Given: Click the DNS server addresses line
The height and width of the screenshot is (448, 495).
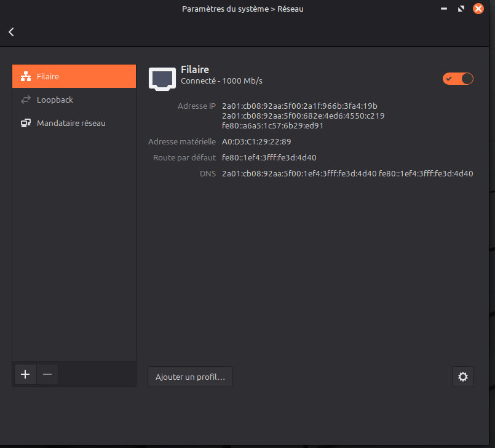Looking at the screenshot, I should [x=347, y=173].
